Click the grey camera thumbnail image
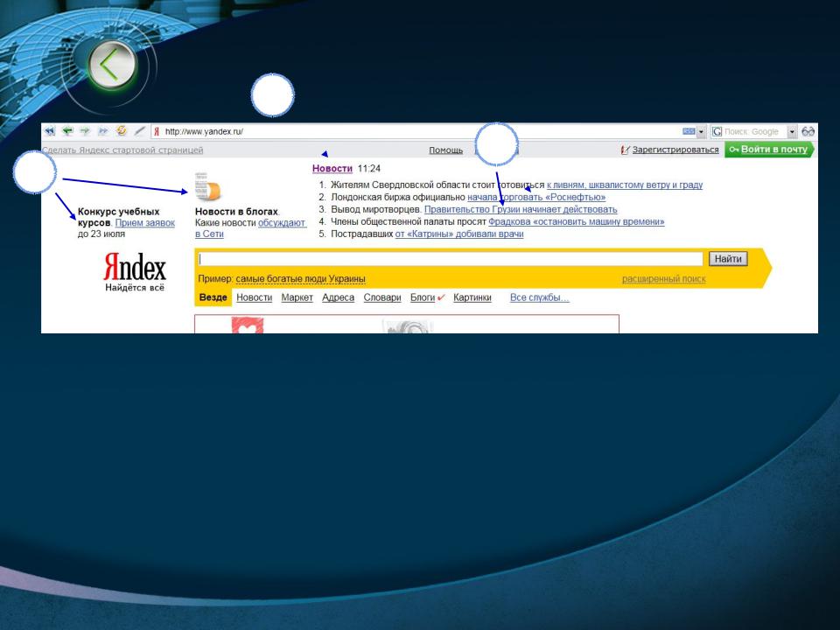The width and height of the screenshot is (840, 630). pos(408,326)
